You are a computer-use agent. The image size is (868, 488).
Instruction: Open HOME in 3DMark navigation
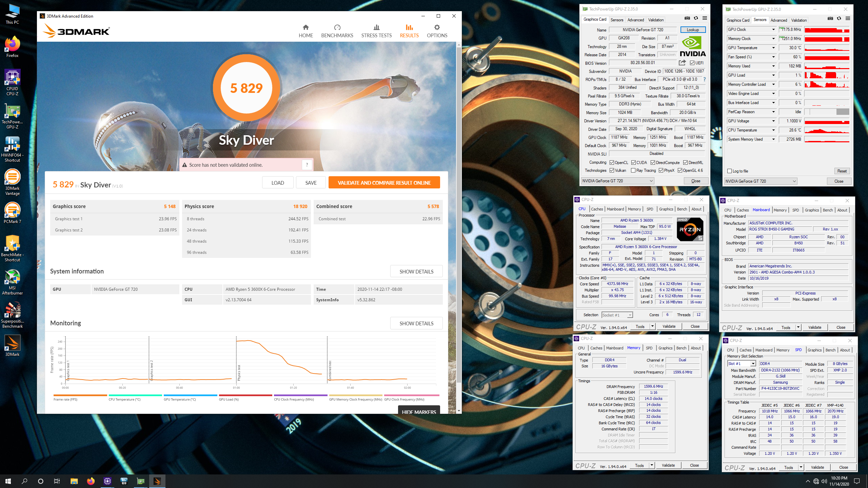(305, 31)
